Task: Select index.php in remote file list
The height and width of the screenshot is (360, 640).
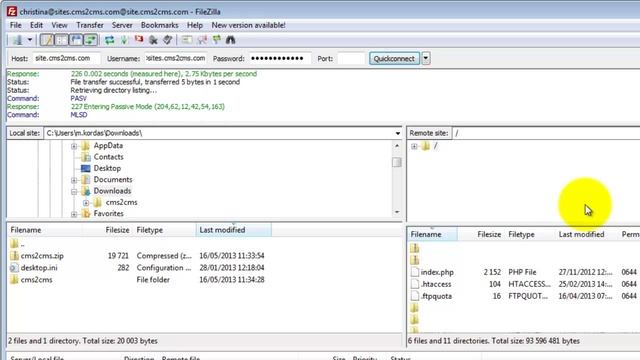Action: pos(437,272)
